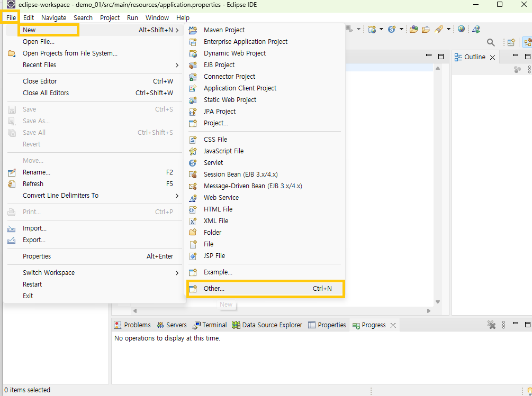The width and height of the screenshot is (532, 396).
Task: Select Session Bean (EJB 3.x/4.x)
Action: [265, 174]
